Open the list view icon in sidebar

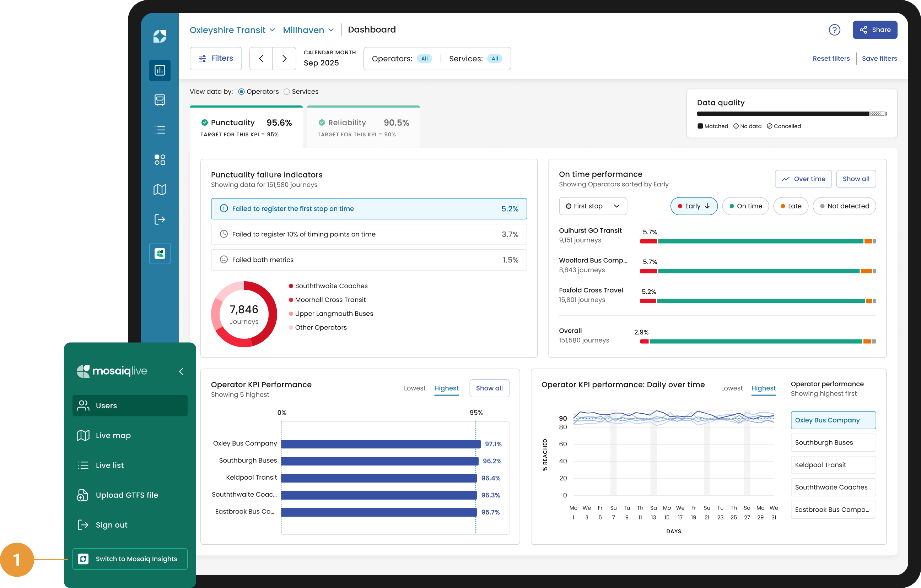(160, 130)
